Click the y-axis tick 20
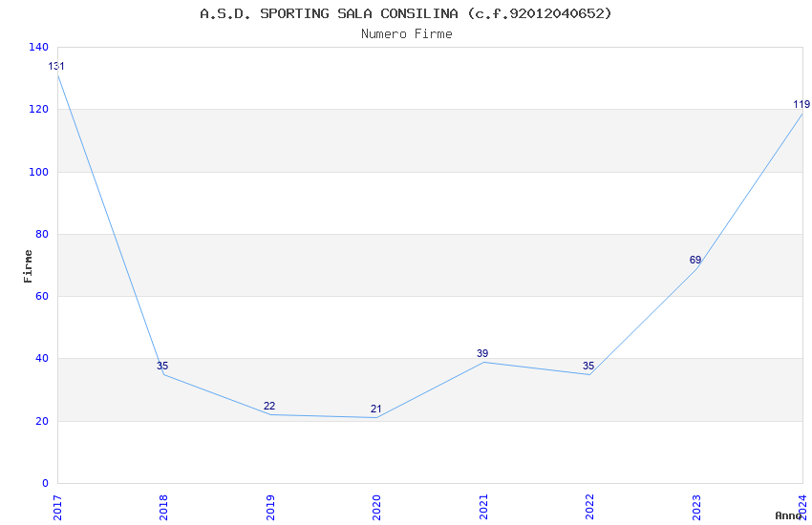The height and width of the screenshot is (525, 812). [42, 421]
